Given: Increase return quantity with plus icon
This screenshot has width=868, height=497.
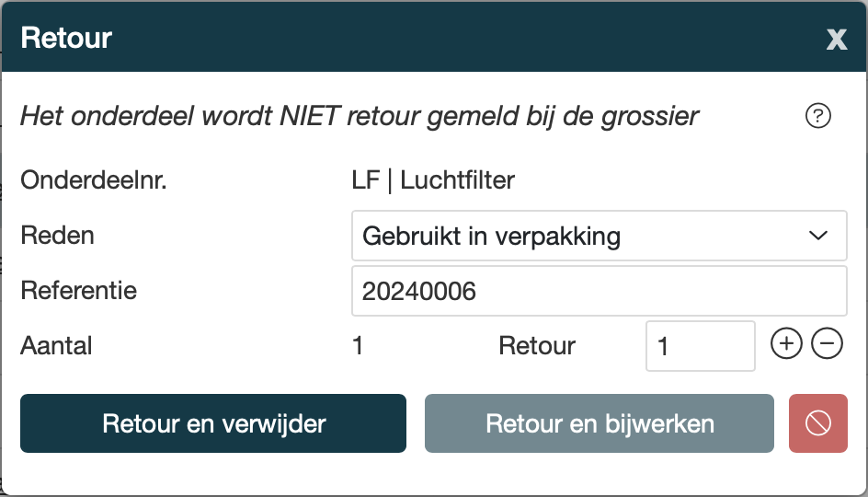Looking at the screenshot, I should point(786,345).
